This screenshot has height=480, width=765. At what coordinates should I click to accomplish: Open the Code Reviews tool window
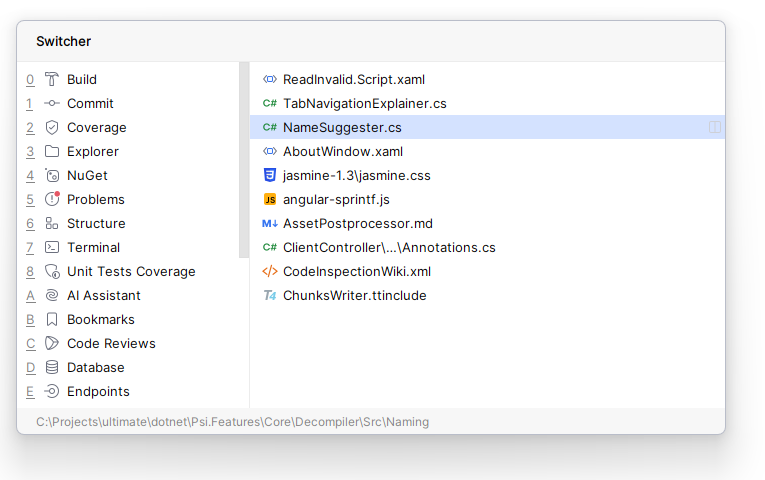click(x=110, y=344)
